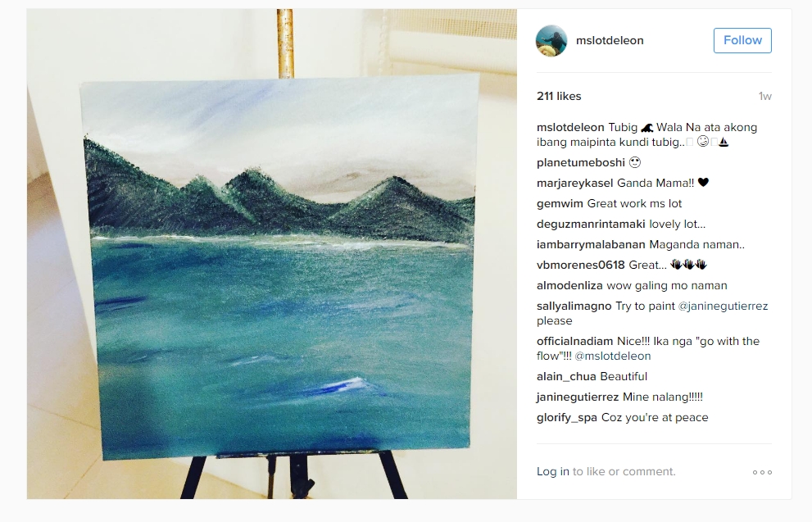Image resolution: width=812 pixels, height=522 pixels.
Task: Visit almodenliza's profile
Action: 569,286
